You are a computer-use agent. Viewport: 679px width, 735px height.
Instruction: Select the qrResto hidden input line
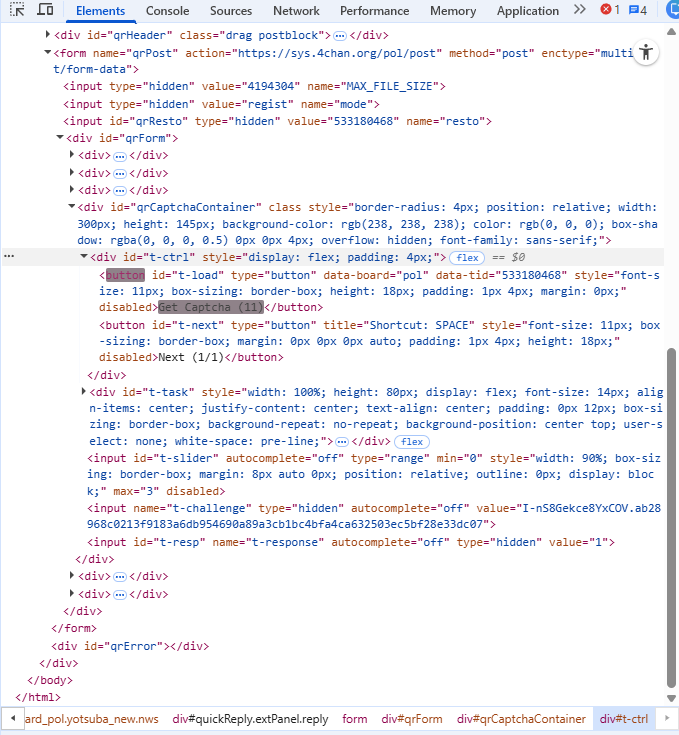(277, 121)
